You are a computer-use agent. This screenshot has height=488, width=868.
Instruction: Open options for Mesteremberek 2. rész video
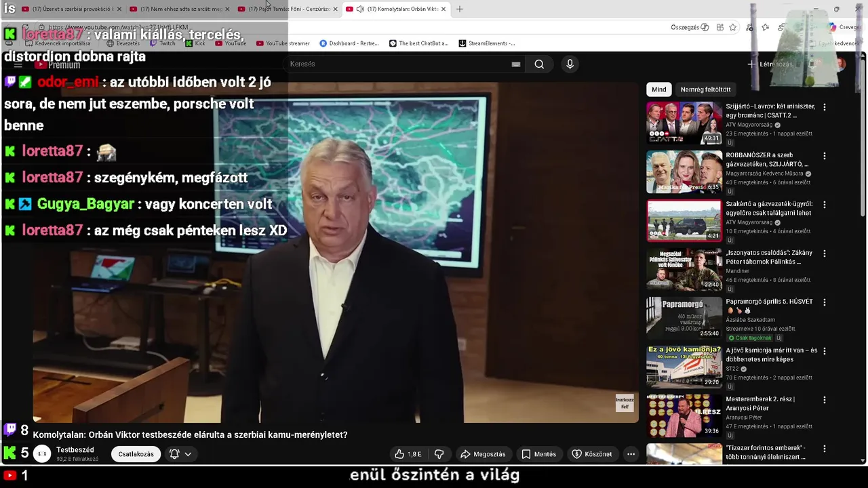click(825, 400)
